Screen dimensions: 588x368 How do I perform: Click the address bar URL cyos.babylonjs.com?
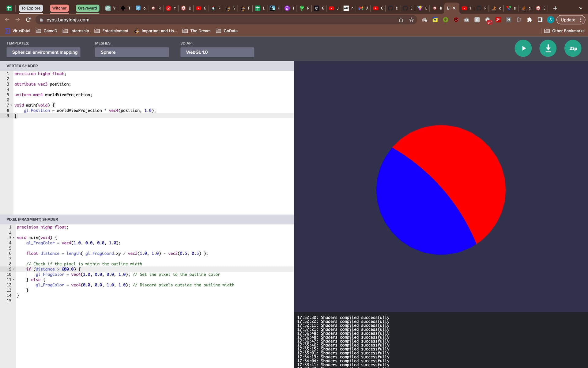[68, 20]
